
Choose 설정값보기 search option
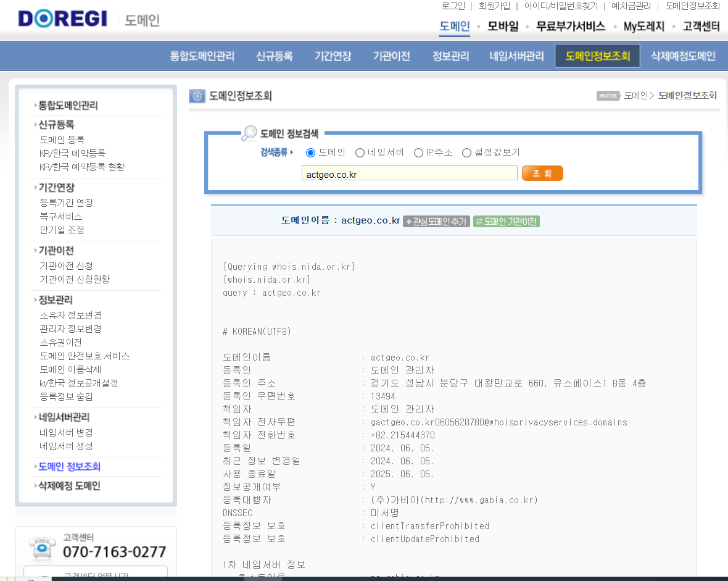pyautogui.click(x=466, y=153)
